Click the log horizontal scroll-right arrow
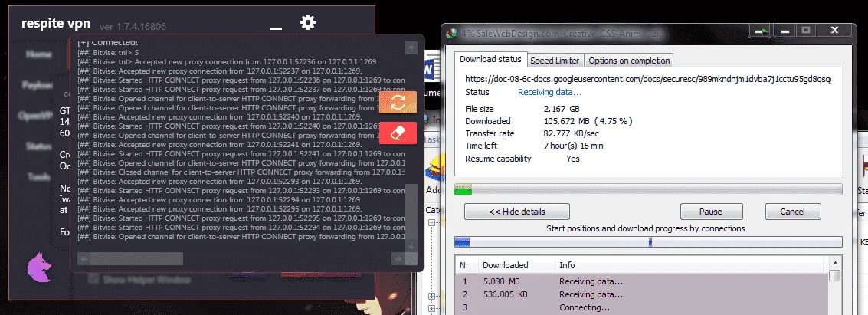This screenshot has height=315, width=868. [397, 258]
